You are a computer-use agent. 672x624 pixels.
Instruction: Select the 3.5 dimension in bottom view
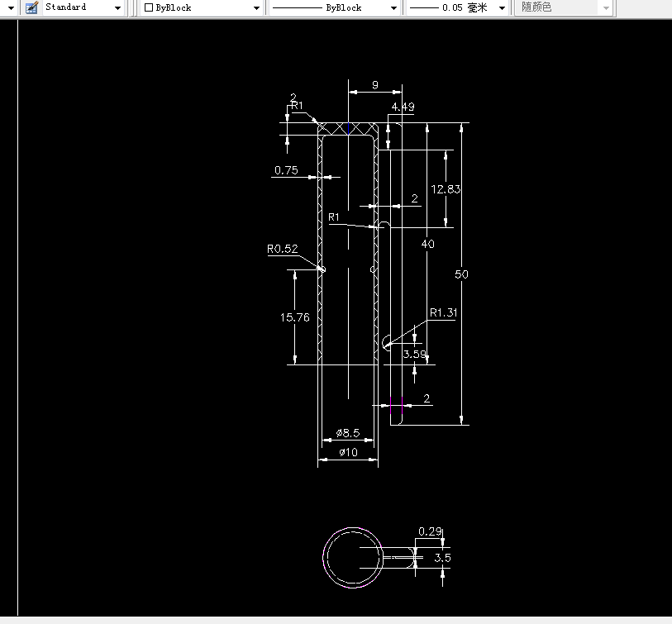(441, 558)
